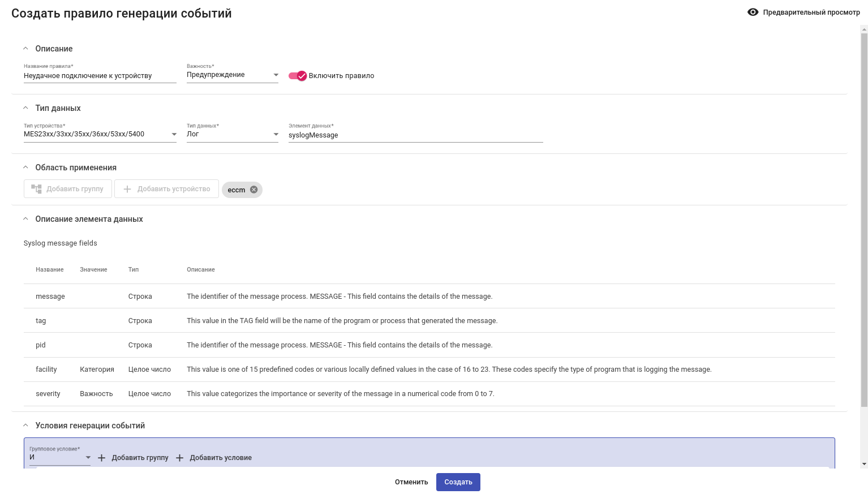Image resolution: width=868 pixels, height=494 pixels.
Task: Open the Тип устройства dropdown
Action: tap(100, 134)
